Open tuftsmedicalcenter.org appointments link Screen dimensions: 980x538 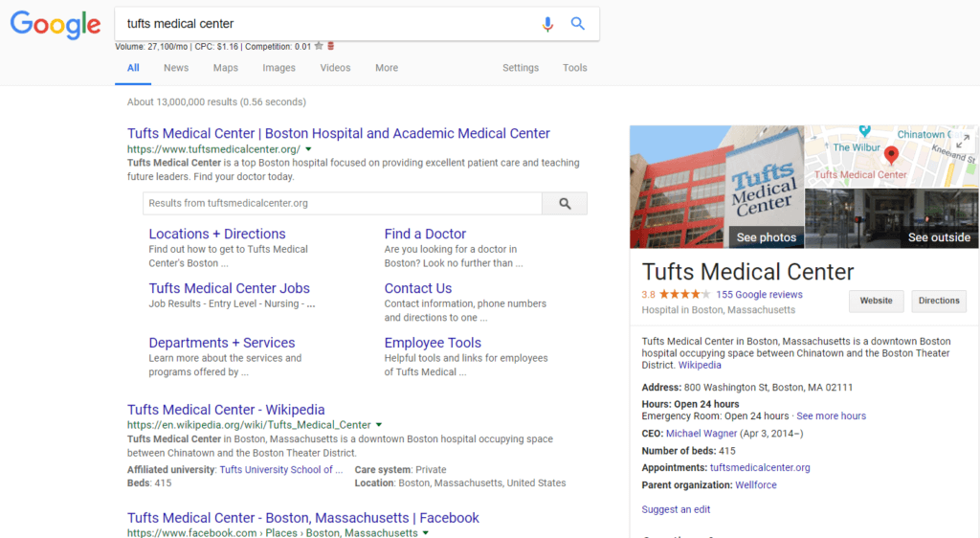tap(760, 467)
